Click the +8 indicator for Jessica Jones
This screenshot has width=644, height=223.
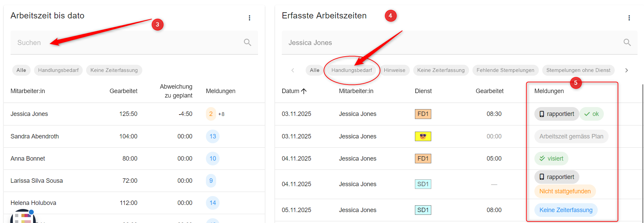tap(221, 114)
